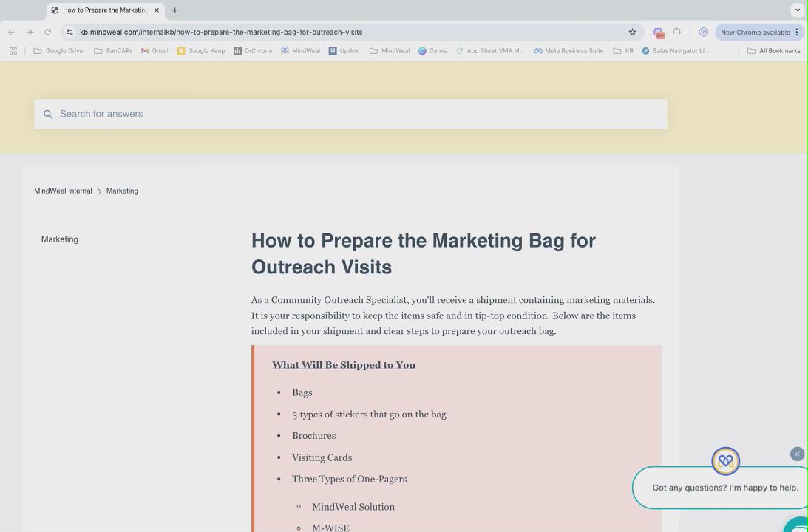Select Marketing in the sidebar

pos(60,239)
